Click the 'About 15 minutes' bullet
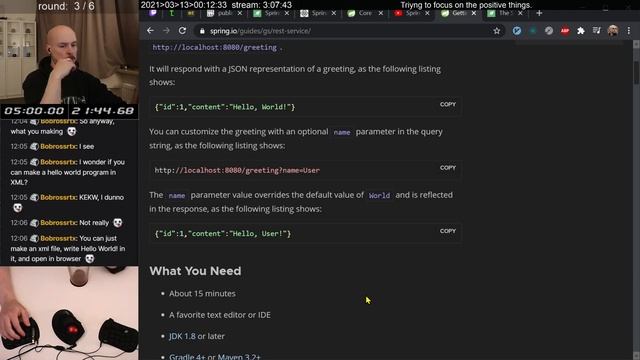This screenshot has width=640, height=360. coord(202,293)
